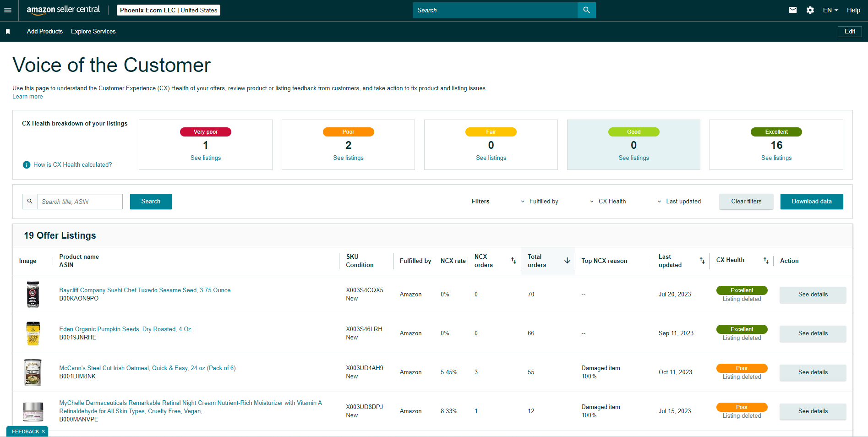Open How is CX Health calculated link

pos(72,165)
